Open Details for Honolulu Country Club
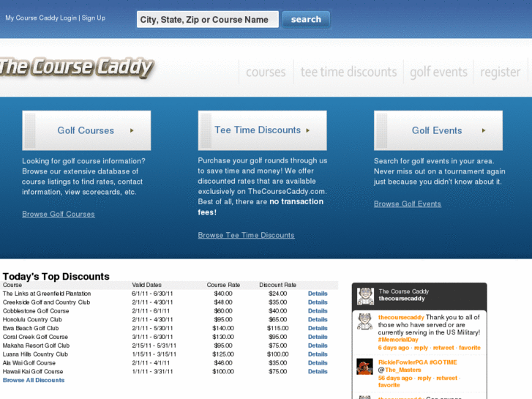This screenshot has height=399, width=532. coord(318,319)
